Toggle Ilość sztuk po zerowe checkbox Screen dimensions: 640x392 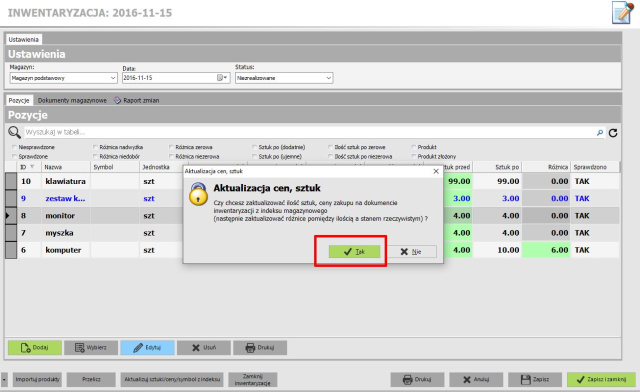point(331,147)
